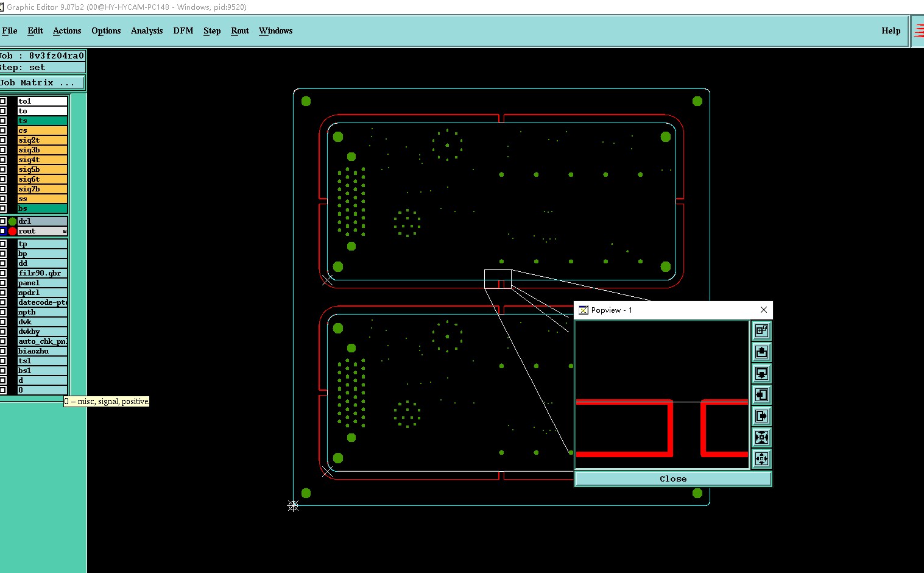Open the Analysis menu
Viewport: 924px width, 573px height.
point(147,30)
